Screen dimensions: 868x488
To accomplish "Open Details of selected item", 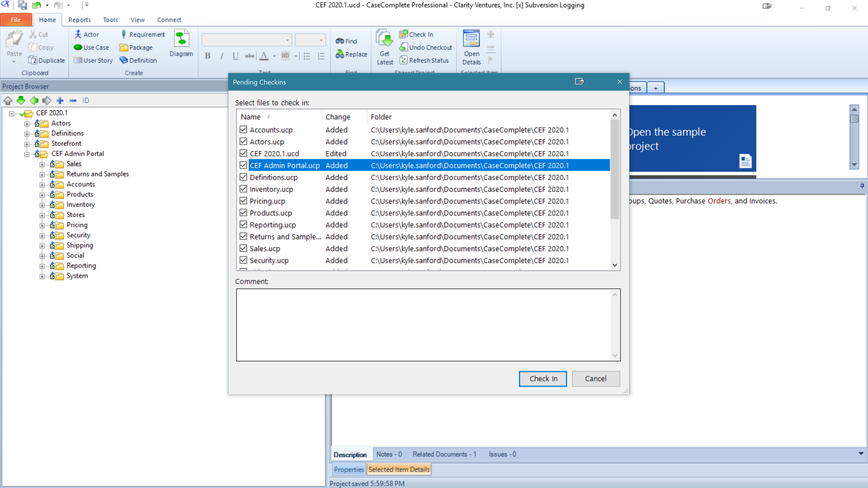I will 471,47.
